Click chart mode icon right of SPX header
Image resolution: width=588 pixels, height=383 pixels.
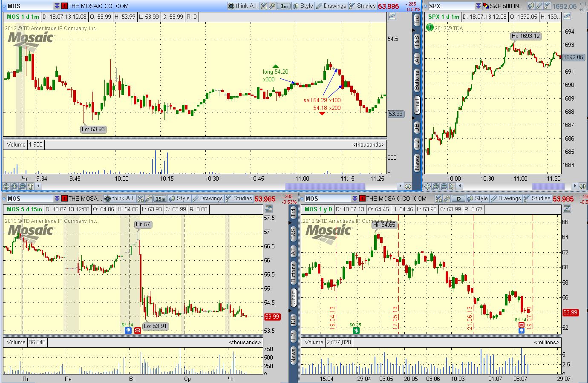566,17
